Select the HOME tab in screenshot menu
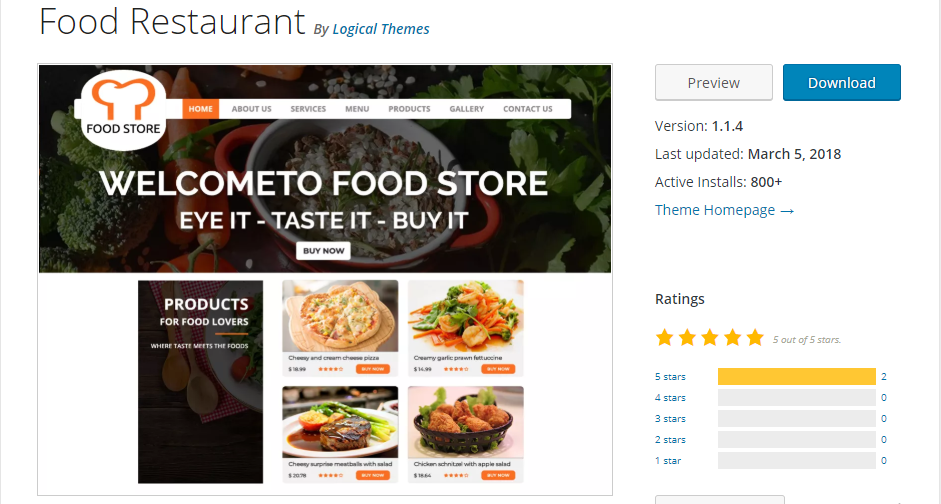The image size is (941, 504). (x=200, y=109)
